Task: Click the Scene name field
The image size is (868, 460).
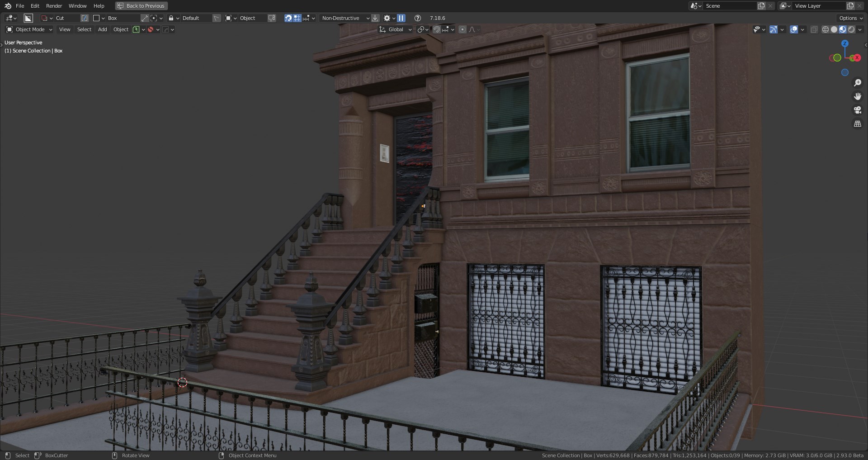Action: [730, 6]
